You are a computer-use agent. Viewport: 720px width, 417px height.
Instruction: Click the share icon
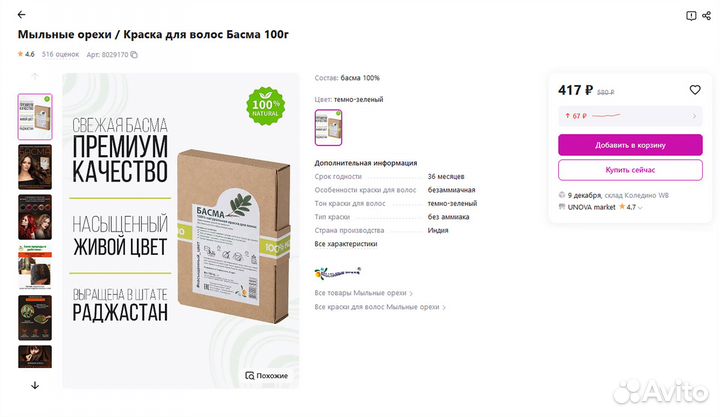707,16
